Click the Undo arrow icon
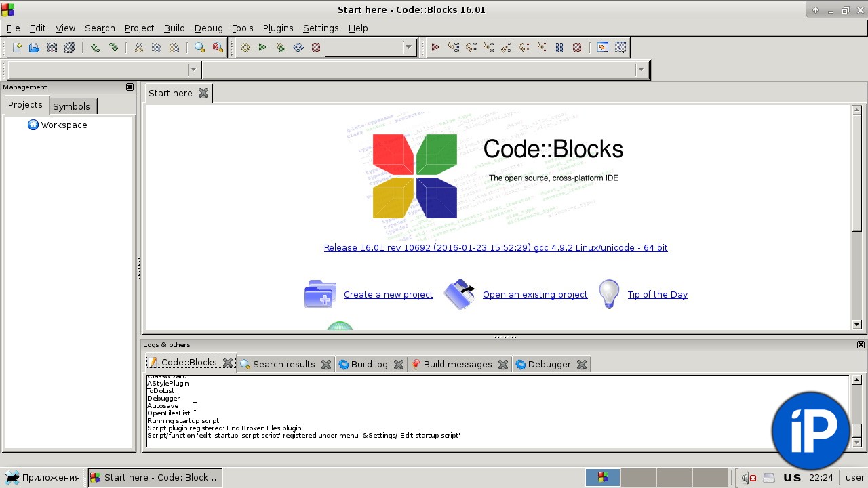The width and height of the screenshot is (868, 488). 95,47
